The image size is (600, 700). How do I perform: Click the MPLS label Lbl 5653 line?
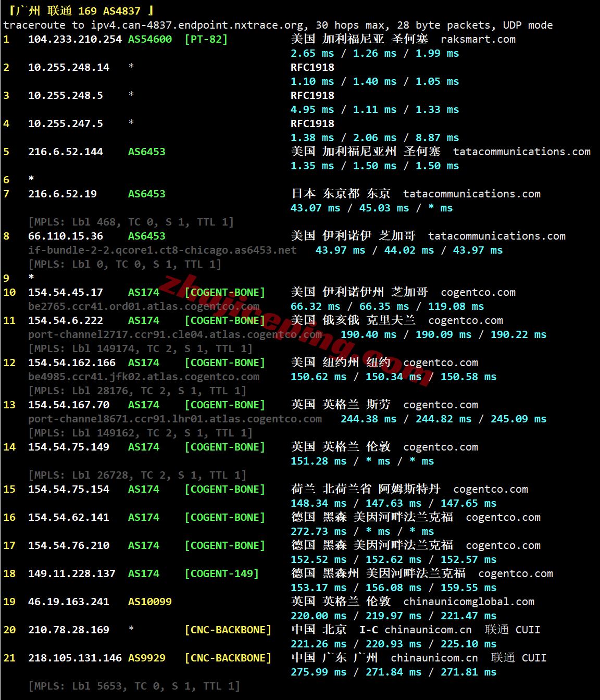134,686
